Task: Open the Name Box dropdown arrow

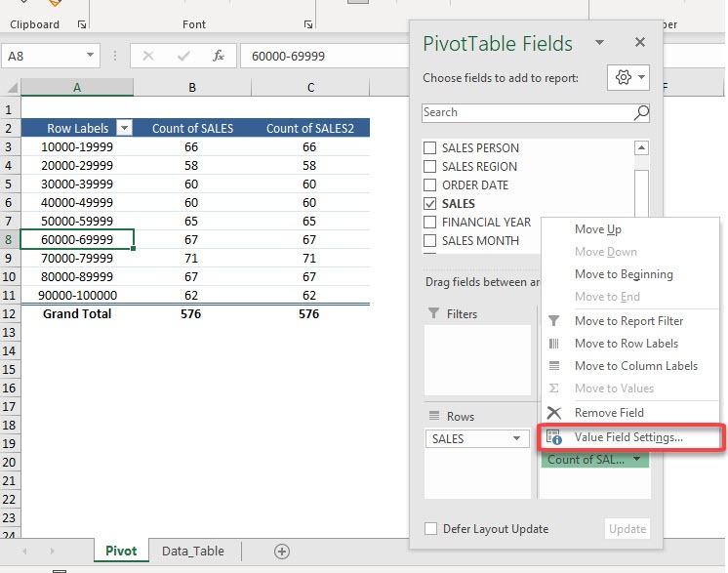Action: click(x=90, y=56)
